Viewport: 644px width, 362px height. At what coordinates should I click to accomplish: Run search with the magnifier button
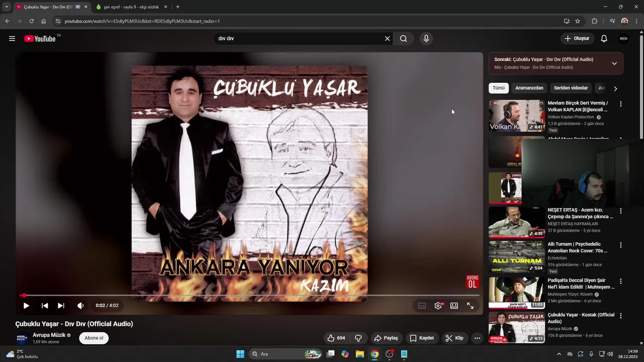coord(404,39)
